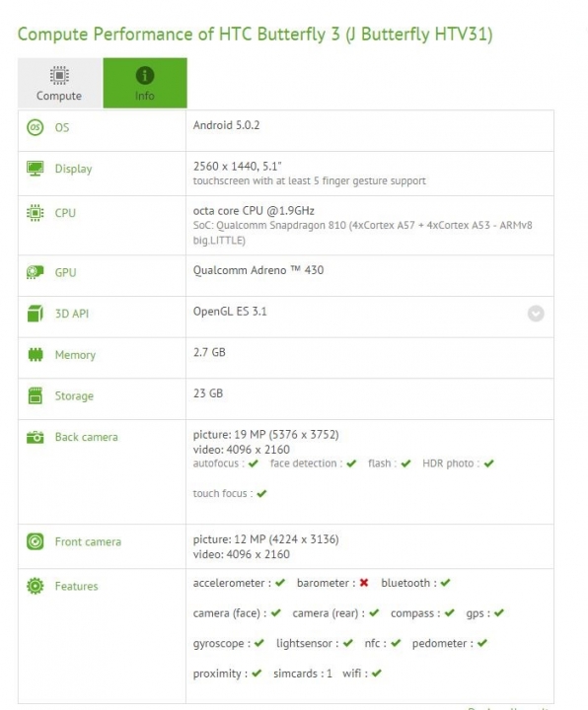Click the Back camera label
The image size is (588, 710).
(87, 437)
